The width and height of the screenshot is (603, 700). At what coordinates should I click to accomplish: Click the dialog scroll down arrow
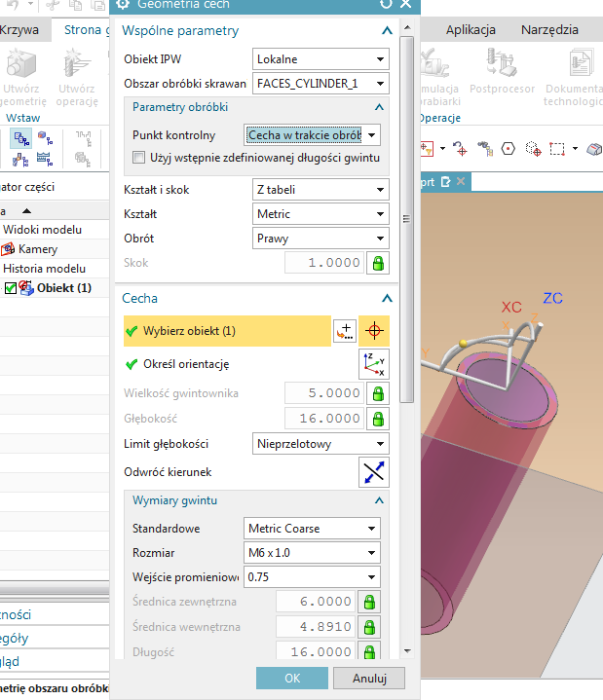coord(407,651)
